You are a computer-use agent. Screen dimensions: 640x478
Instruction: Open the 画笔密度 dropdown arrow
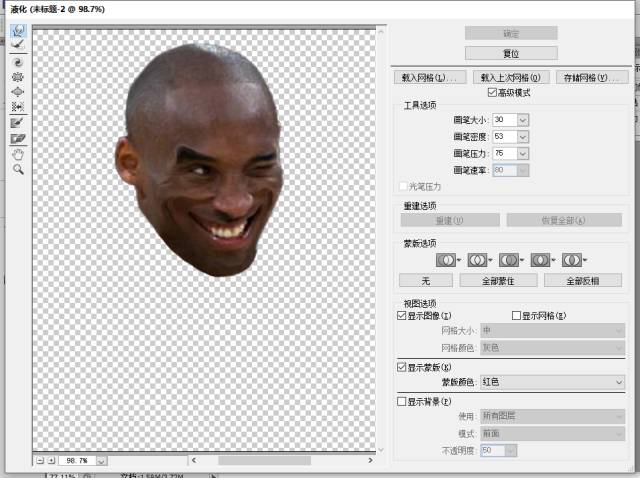[523, 137]
